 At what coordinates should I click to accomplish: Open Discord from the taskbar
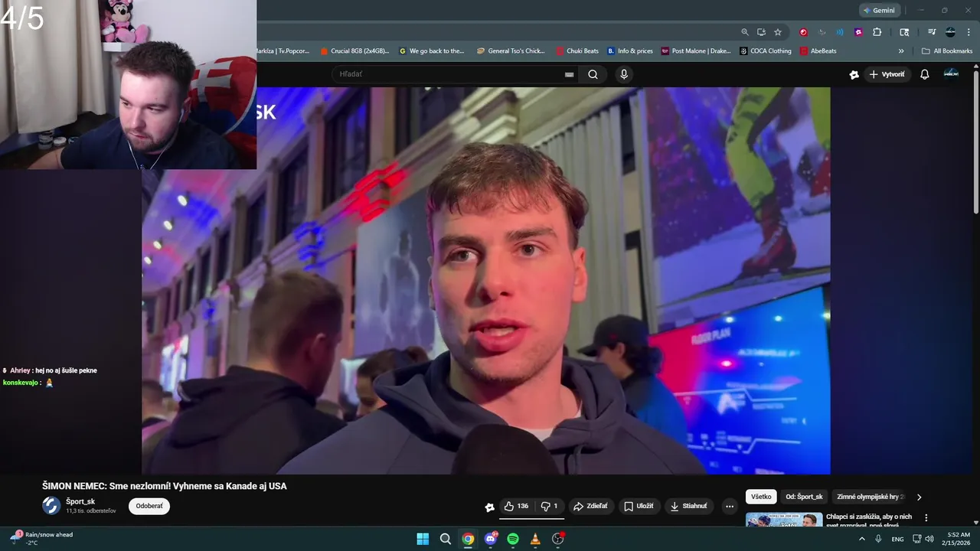[491, 539]
